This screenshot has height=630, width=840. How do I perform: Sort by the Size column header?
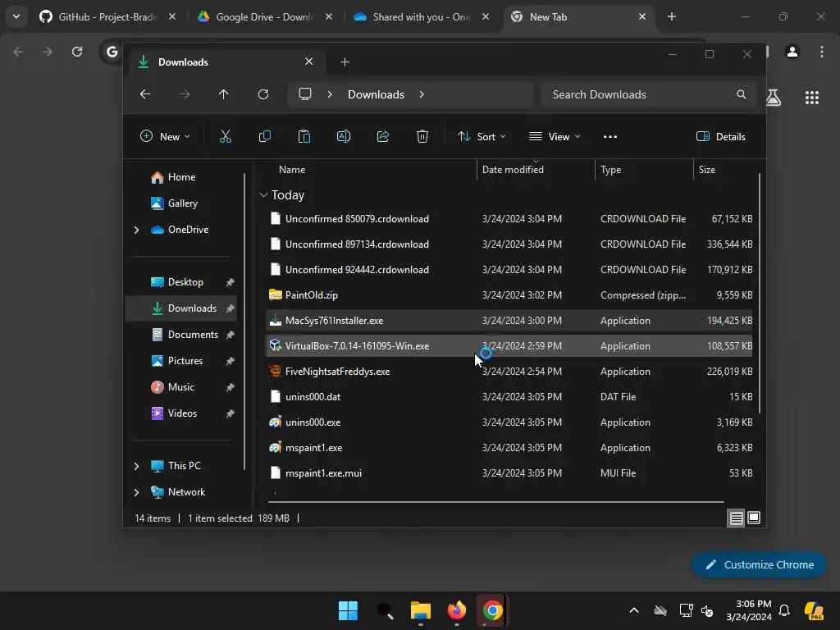(707, 169)
